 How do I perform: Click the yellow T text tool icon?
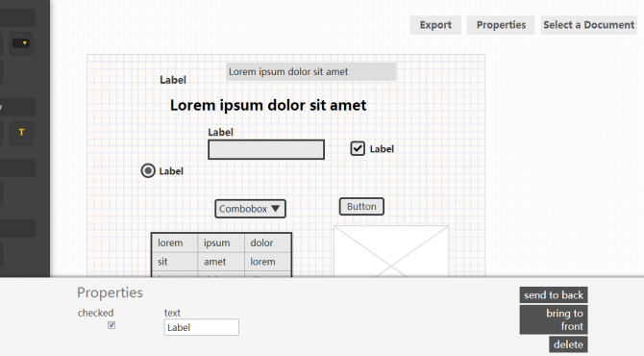[x=21, y=133]
